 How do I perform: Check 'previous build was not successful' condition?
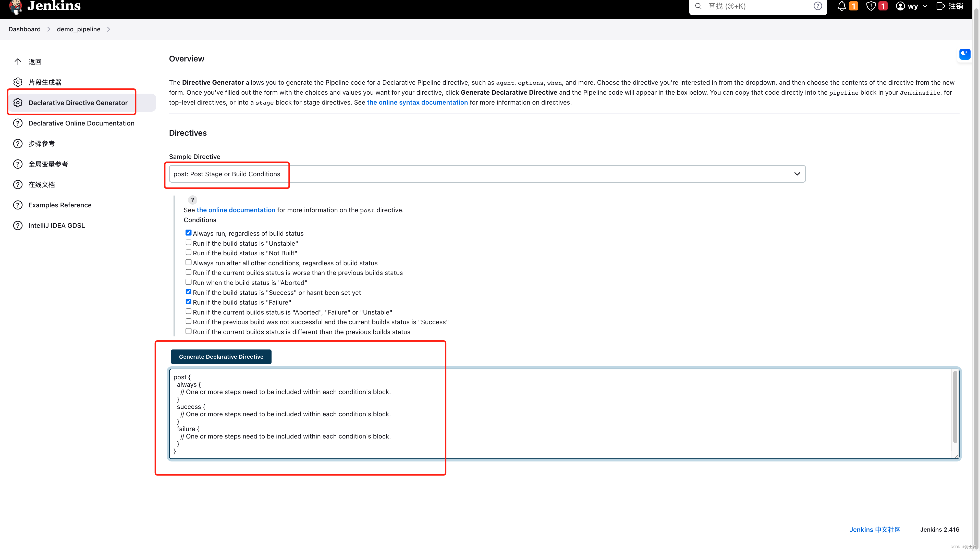188,321
